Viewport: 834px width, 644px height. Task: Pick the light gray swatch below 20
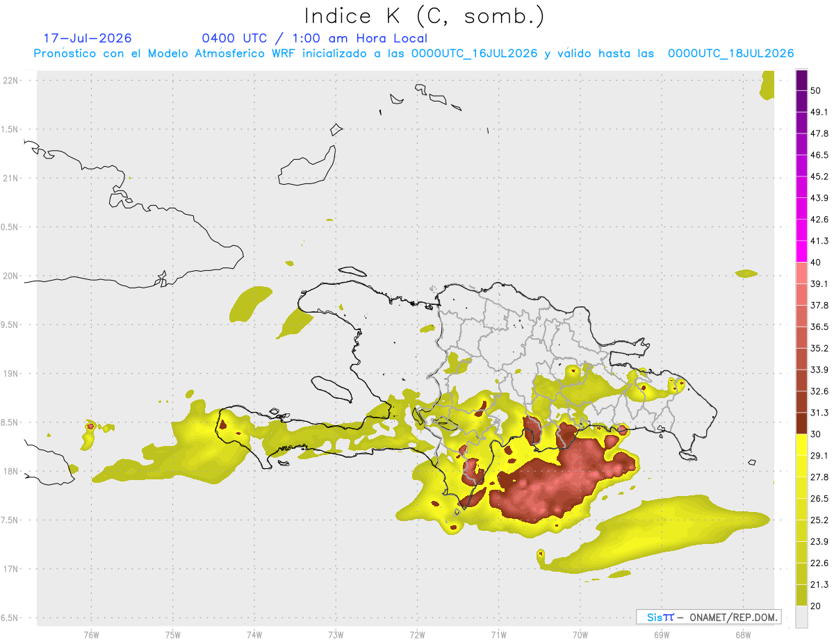pos(801,617)
